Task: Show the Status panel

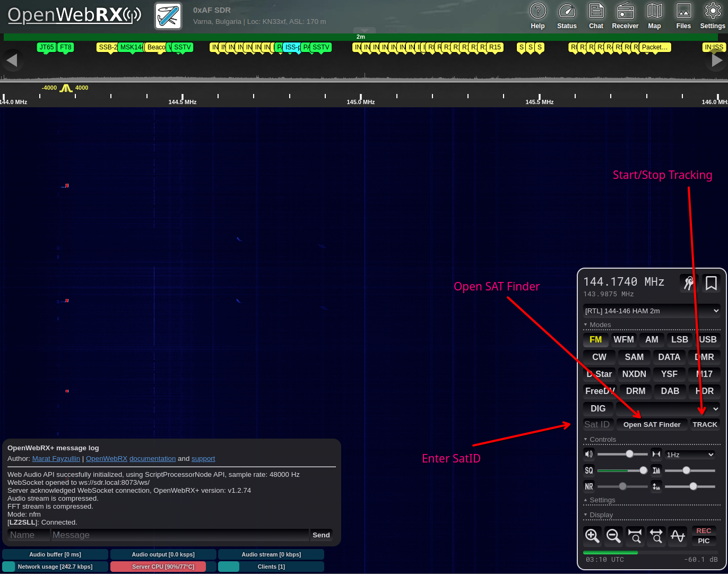Action: pos(567,16)
